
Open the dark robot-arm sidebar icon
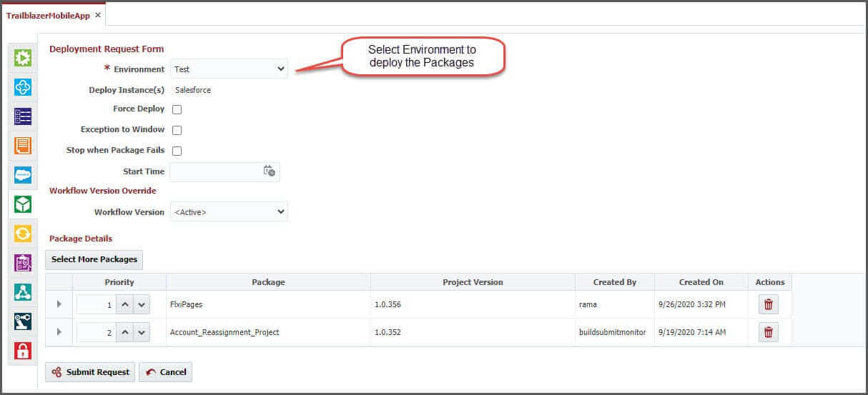23,321
